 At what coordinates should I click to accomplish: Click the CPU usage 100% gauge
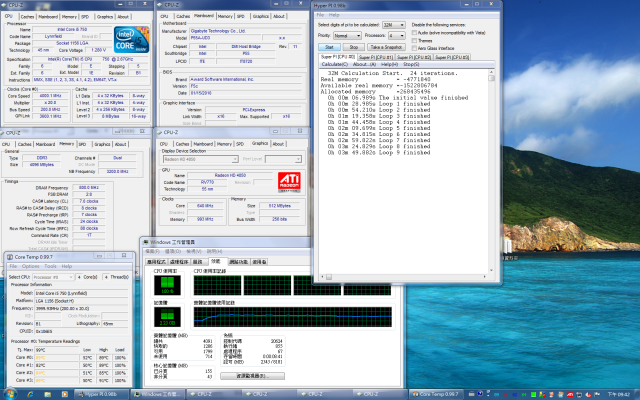coord(167,285)
